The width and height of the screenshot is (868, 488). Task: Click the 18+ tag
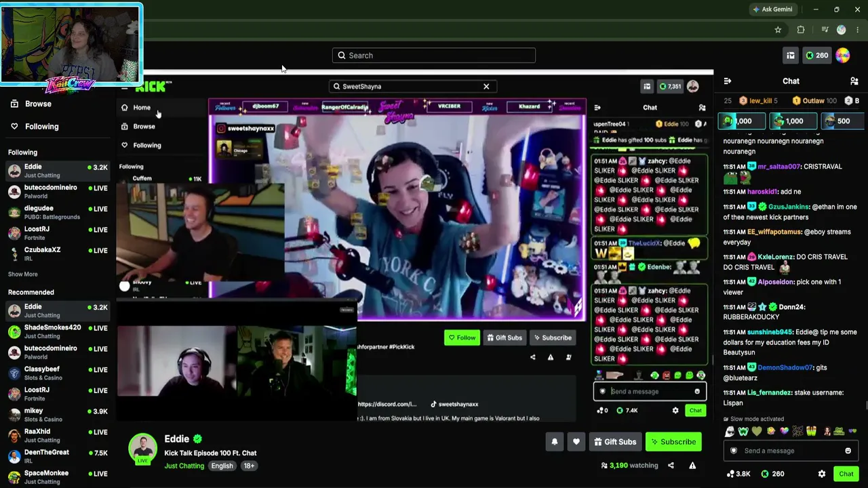pyautogui.click(x=249, y=466)
